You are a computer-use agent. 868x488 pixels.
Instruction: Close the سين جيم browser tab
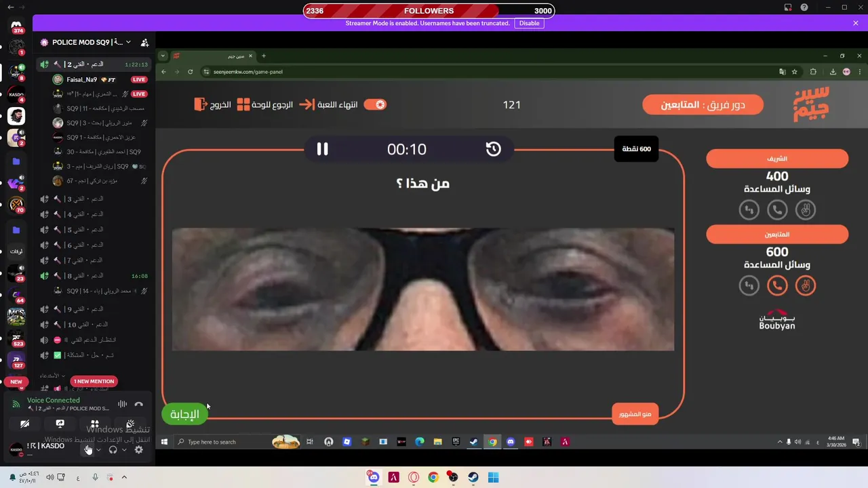coord(250,56)
